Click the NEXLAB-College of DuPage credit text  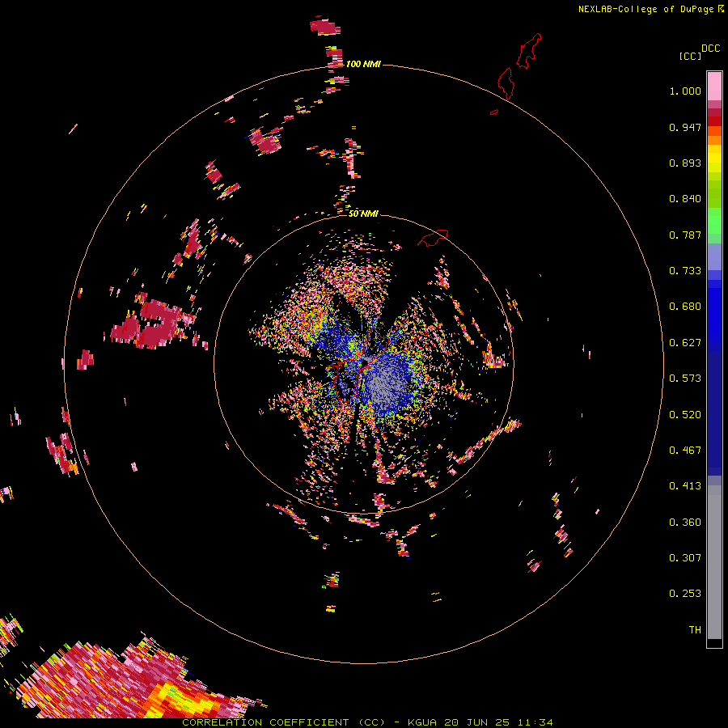[x=645, y=9]
